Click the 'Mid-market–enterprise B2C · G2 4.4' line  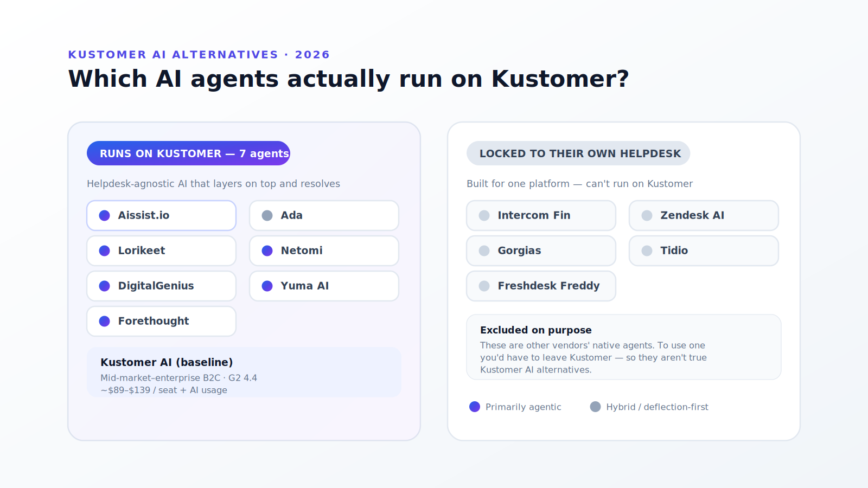coord(179,378)
